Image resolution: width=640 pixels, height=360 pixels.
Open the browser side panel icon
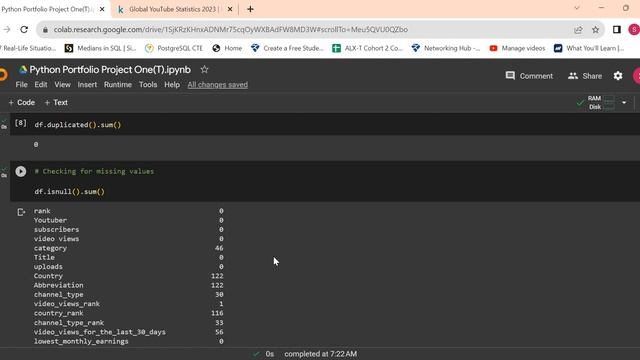coord(617,29)
